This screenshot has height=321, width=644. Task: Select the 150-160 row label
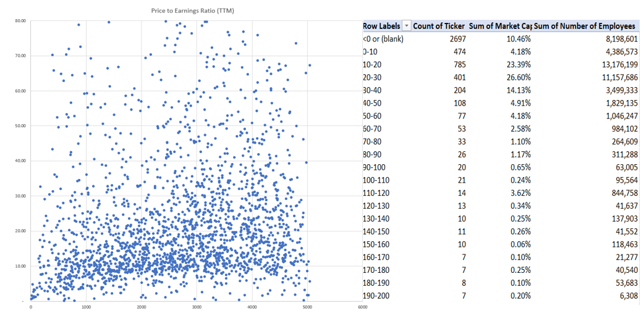[x=376, y=244]
